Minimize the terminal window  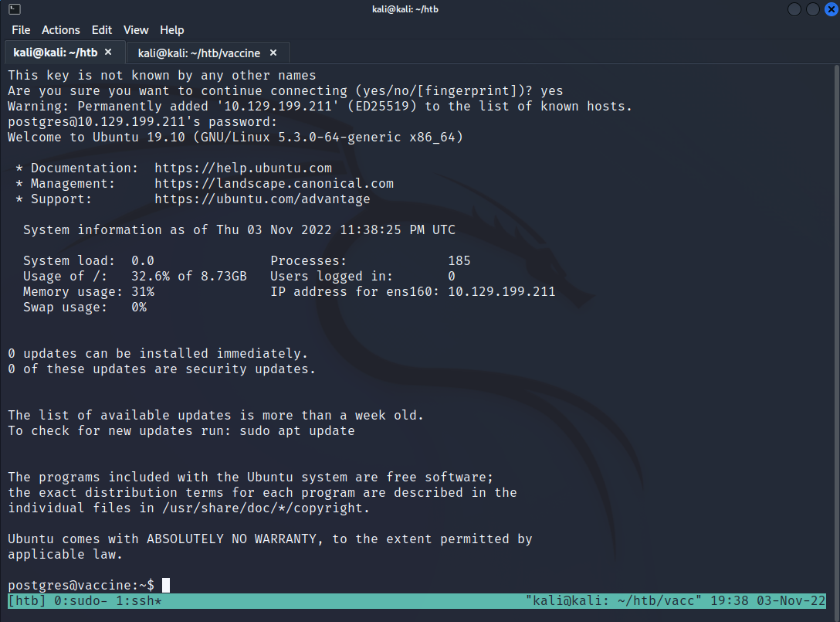click(x=794, y=9)
